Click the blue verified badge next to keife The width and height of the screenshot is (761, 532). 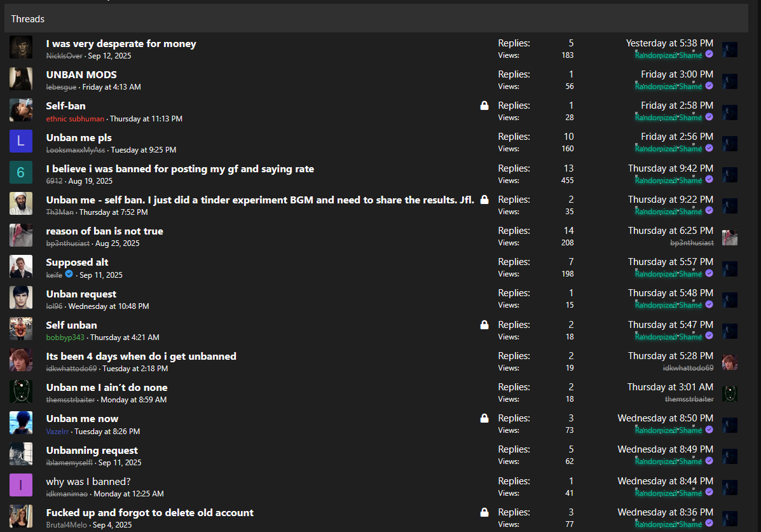69,275
